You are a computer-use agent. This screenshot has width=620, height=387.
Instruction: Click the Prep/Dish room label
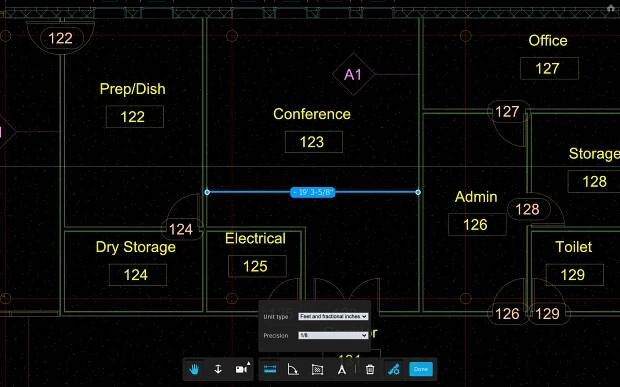point(132,89)
